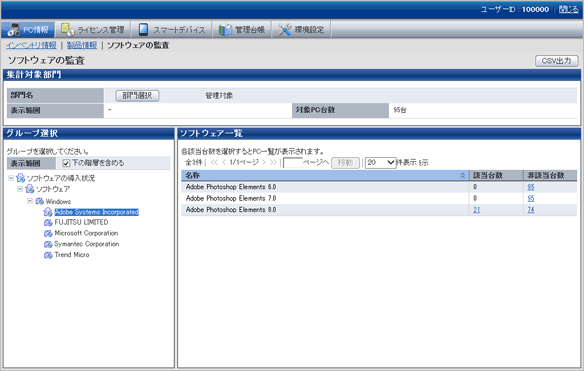This screenshot has height=371, width=584.
Task: Click Adobe Photoshop Elements 6.0 row name
Action: pos(231,187)
